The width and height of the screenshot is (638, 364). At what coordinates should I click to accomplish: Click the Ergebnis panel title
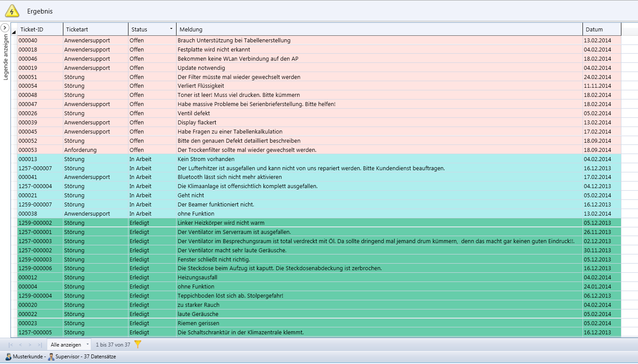click(40, 11)
